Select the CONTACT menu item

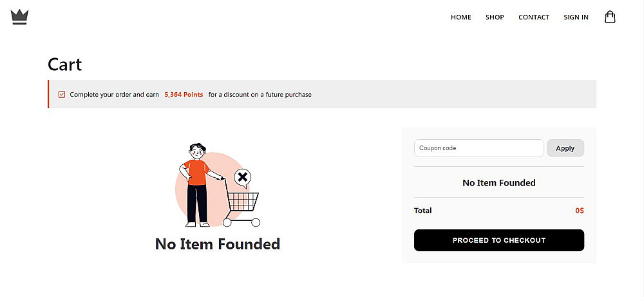(534, 17)
